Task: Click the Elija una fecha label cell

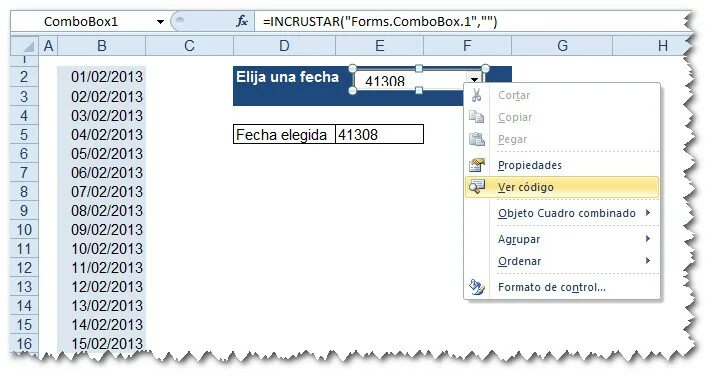Action: (287, 77)
